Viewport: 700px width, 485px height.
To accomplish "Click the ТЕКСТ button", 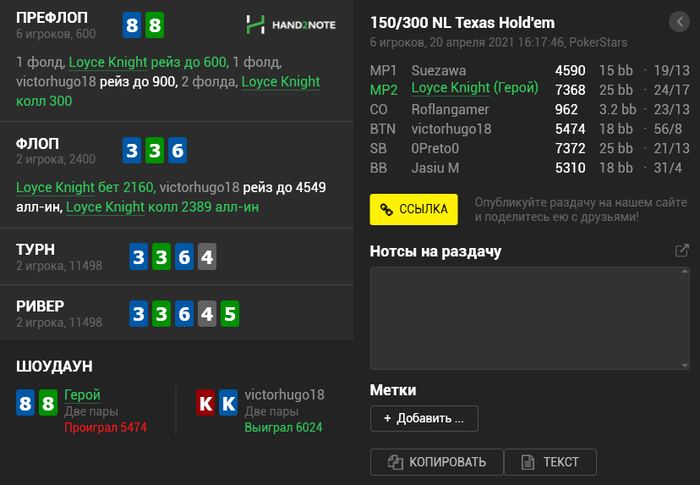I will point(550,462).
